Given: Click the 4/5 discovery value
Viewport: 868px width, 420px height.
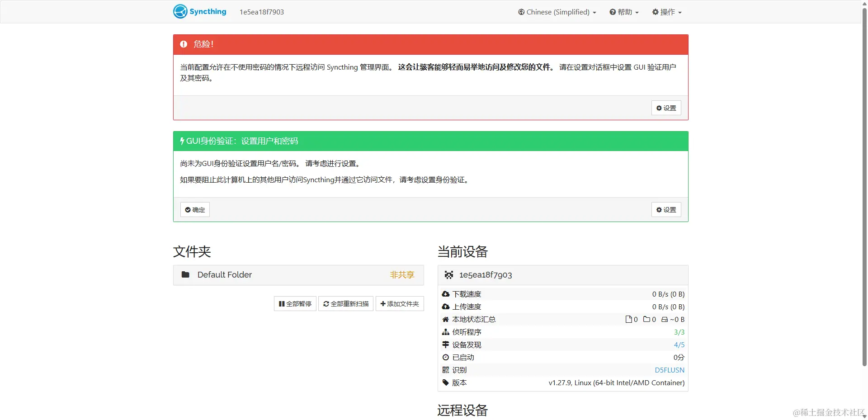Looking at the screenshot, I should pos(679,344).
